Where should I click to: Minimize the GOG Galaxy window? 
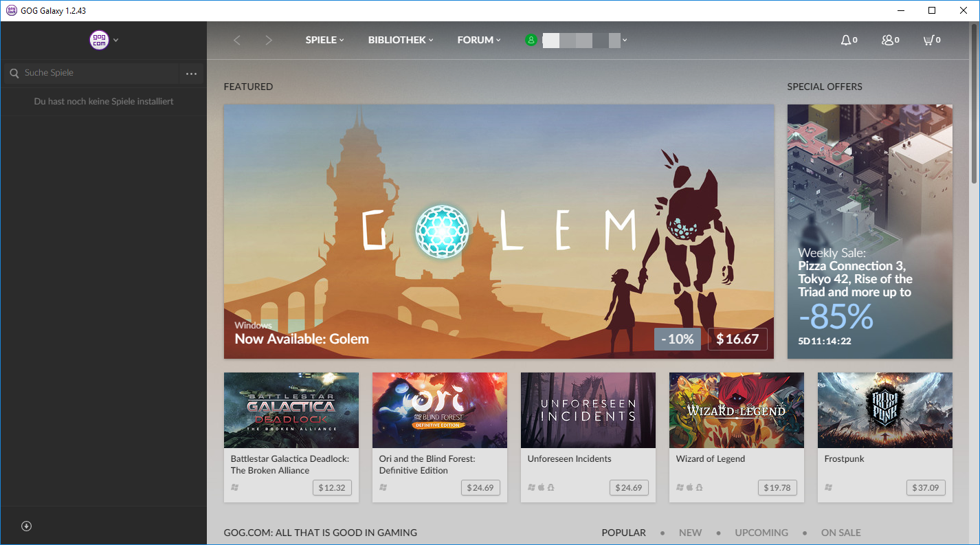[x=900, y=10]
